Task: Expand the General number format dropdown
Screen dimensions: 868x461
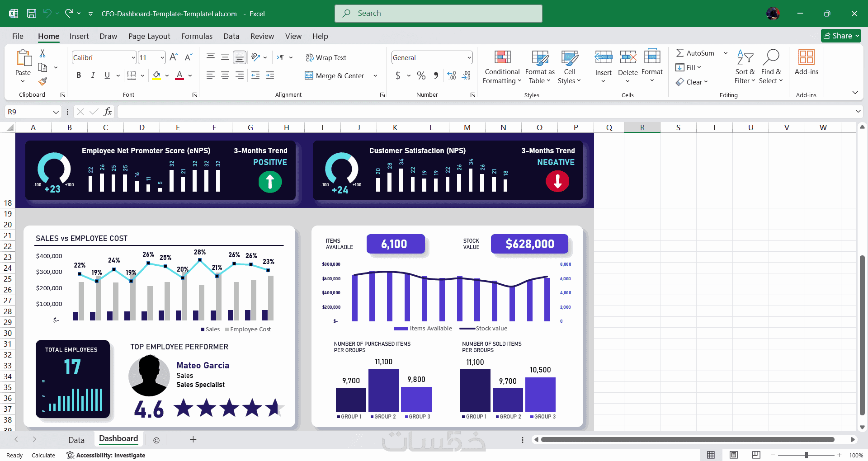Action: point(469,57)
